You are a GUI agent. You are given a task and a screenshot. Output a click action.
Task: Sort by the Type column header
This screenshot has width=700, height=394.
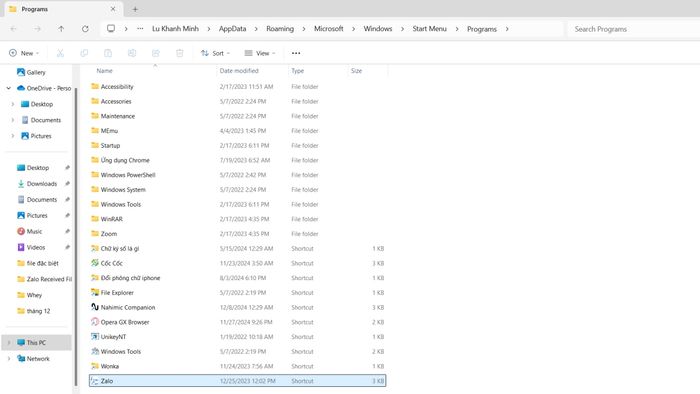click(x=297, y=71)
